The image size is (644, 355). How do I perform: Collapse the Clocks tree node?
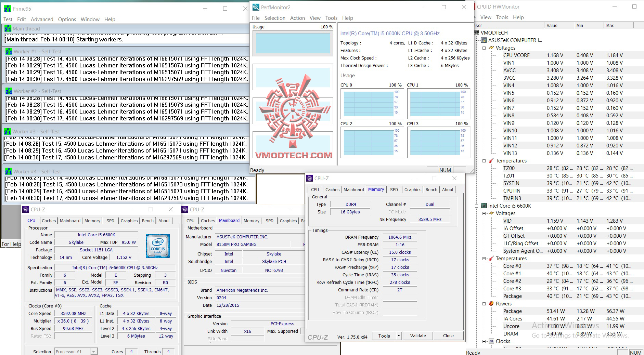pyautogui.click(x=484, y=341)
